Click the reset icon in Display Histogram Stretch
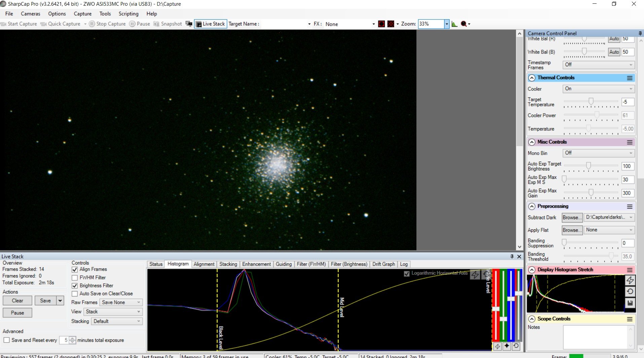Image resolution: width=644 pixels, height=358 pixels. pyautogui.click(x=630, y=291)
